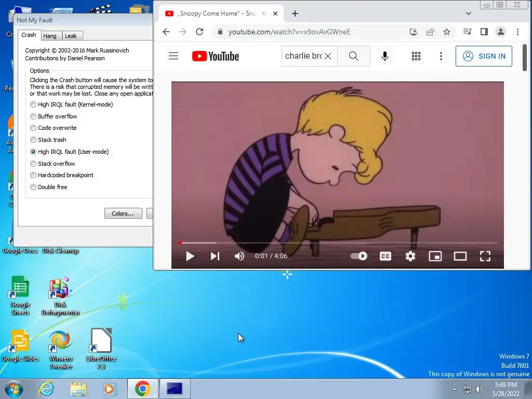Open media controls in Chrome toolbar
This screenshot has height=399, width=532.
(467, 32)
